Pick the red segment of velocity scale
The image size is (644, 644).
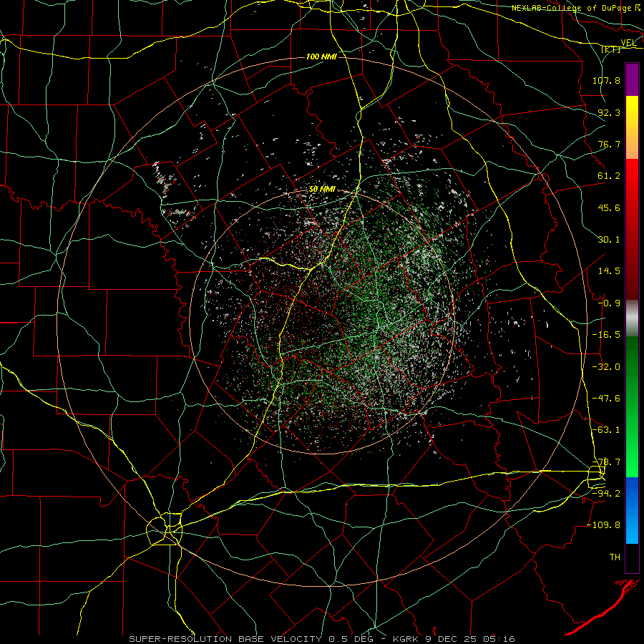pyautogui.click(x=632, y=229)
